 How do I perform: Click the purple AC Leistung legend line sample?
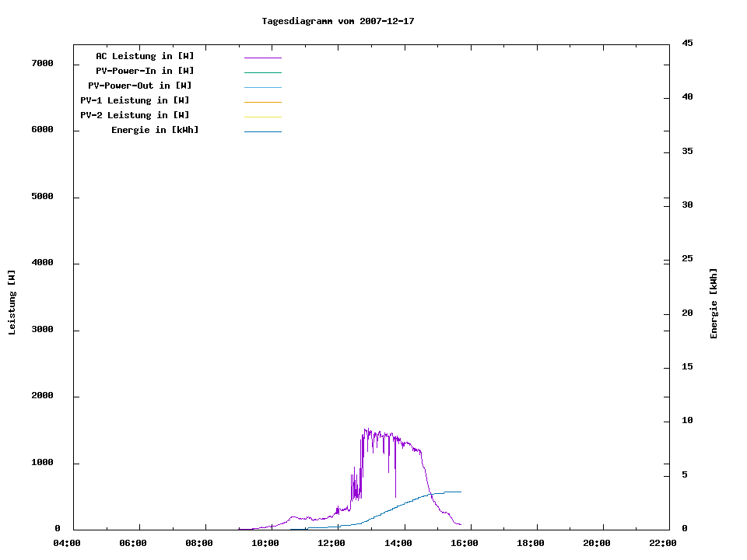coord(262,58)
